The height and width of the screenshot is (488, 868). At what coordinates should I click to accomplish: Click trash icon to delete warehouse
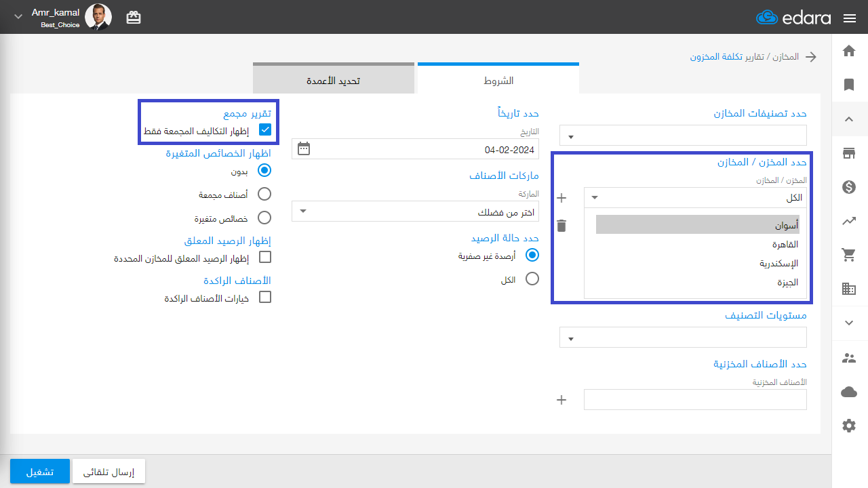tap(561, 226)
